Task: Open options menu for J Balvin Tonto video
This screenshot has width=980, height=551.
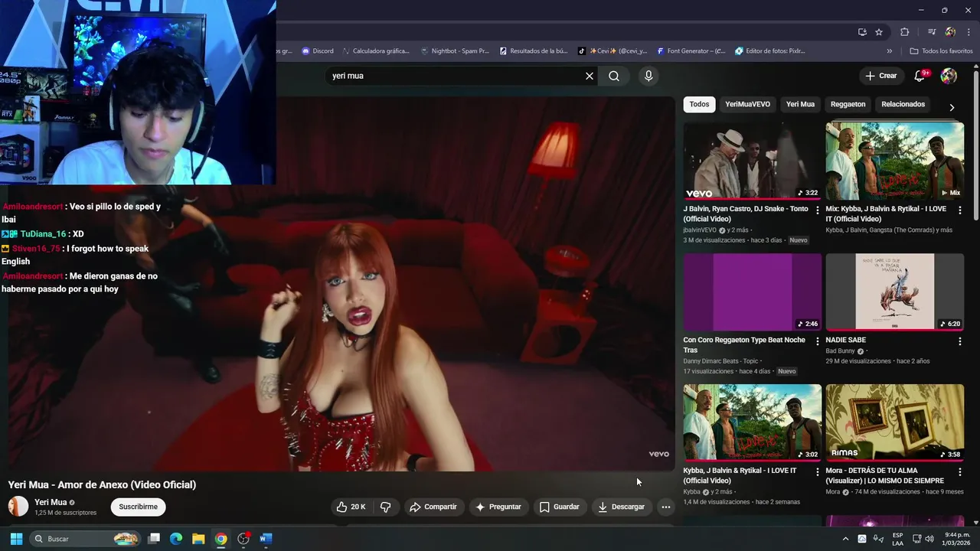Action: click(818, 210)
